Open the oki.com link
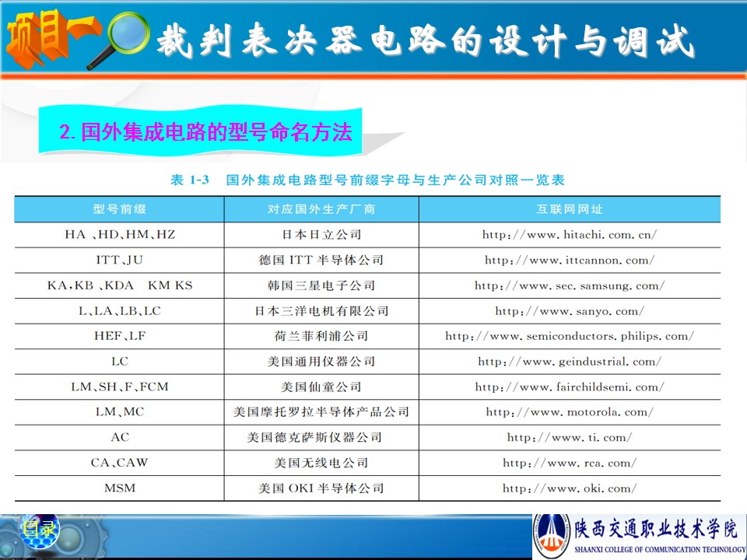Screen dimensions: 747x560 coord(570,488)
